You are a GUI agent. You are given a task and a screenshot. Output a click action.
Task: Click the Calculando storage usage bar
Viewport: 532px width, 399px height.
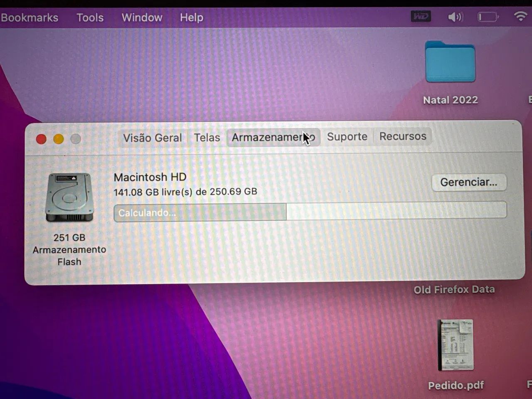[310, 212]
